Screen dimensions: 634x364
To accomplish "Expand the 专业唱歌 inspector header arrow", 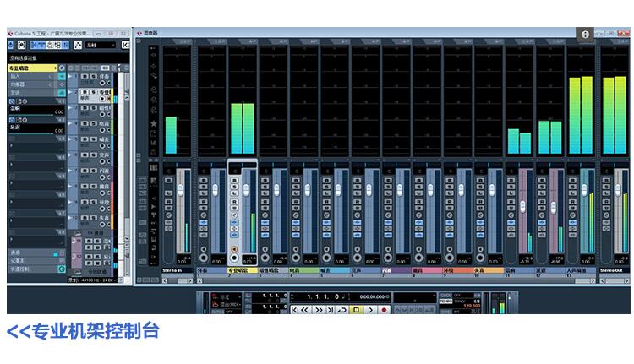I will coord(55,68).
